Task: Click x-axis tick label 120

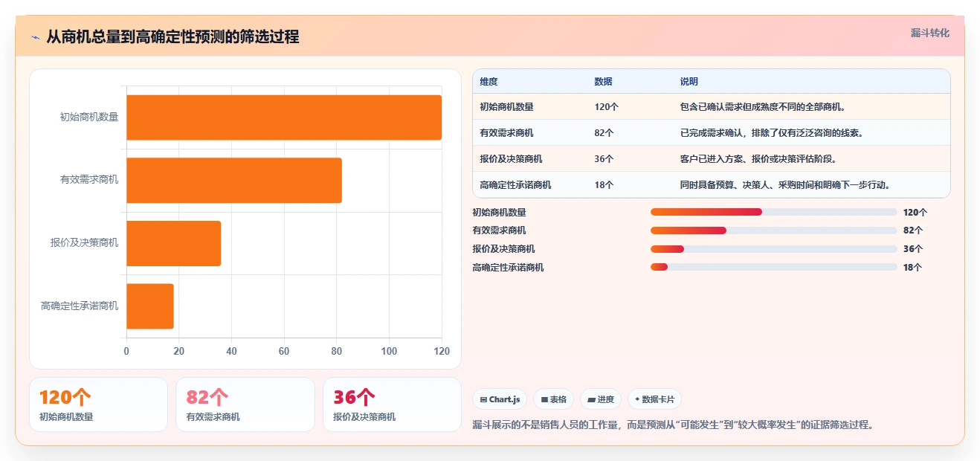Action: [x=442, y=351]
